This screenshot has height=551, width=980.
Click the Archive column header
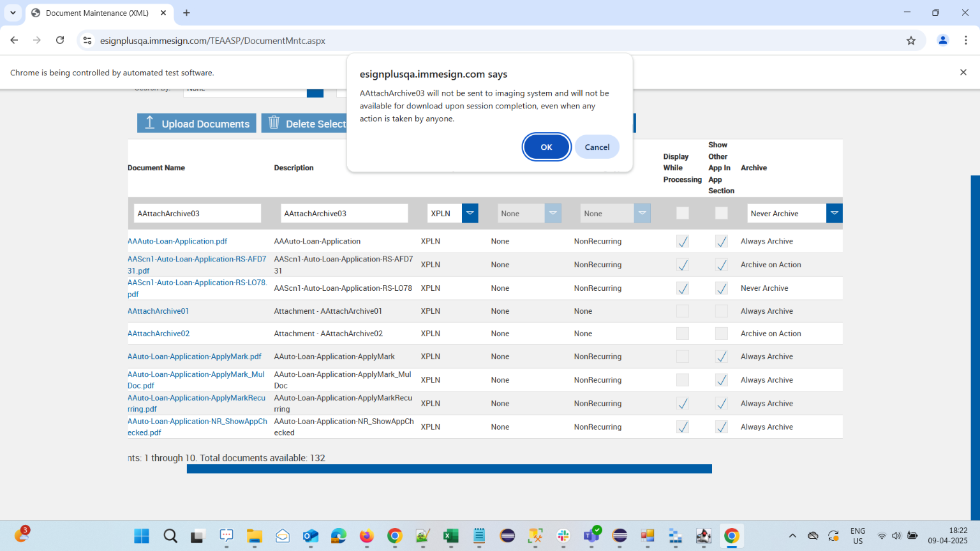point(754,168)
